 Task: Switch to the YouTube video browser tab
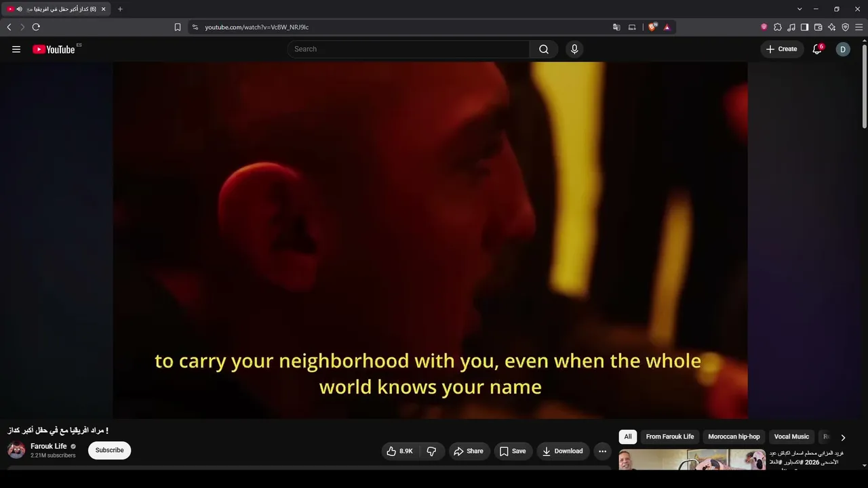[x=56, y=9]
